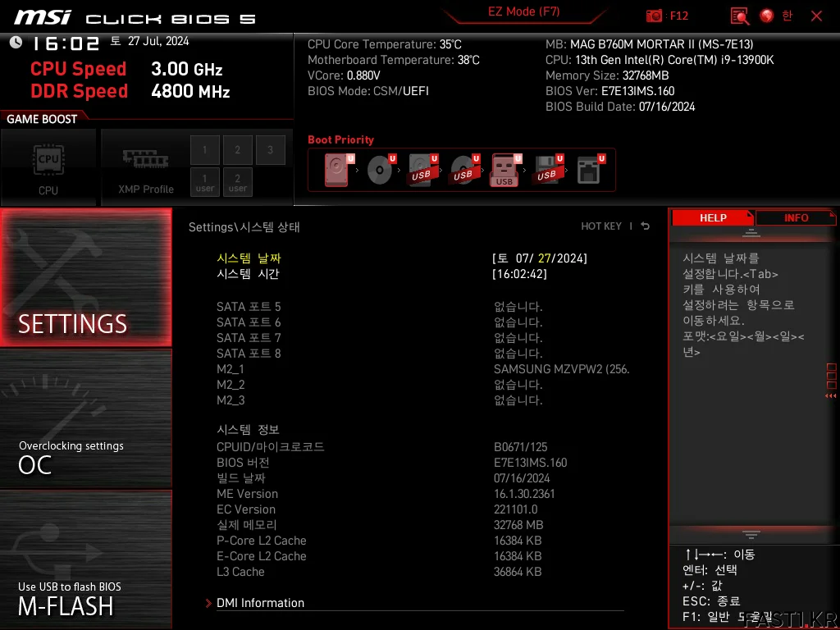
Task: Select the hard disk boot device icon
Action: click(x=337, y=170)
